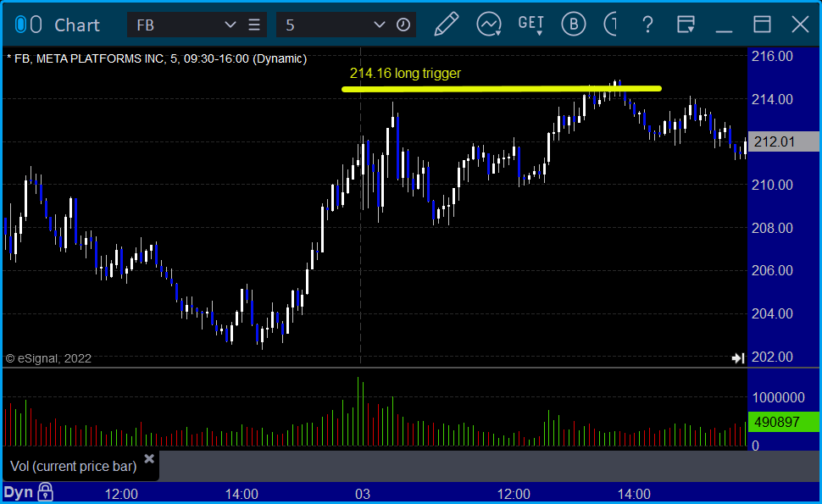The height and width of the screenshot is (504, 822).
Task: Select the yellow trigger line on chart
Action: click(x=501, y=89)
